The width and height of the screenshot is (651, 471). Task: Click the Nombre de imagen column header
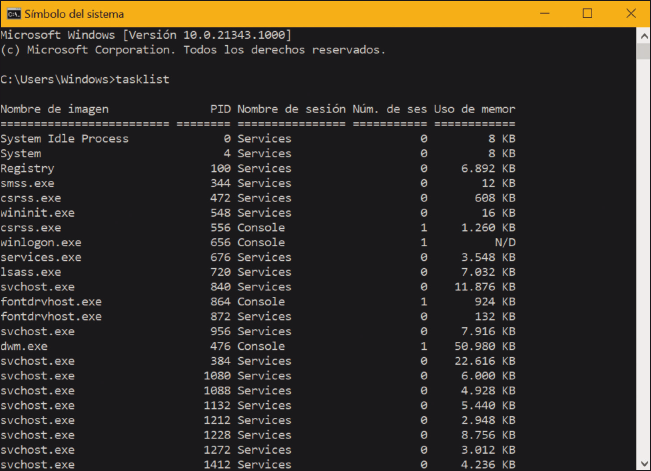pyautogui.click(x=55, y=109)
